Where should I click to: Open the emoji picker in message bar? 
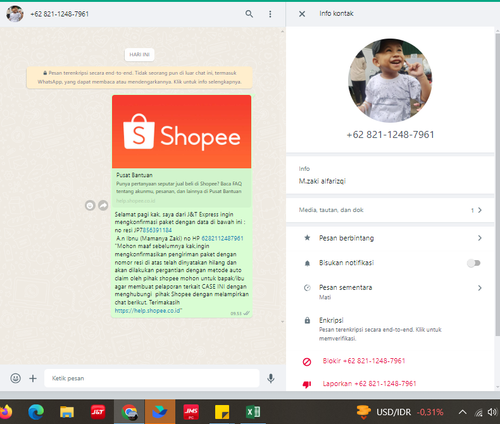point(15,378)
